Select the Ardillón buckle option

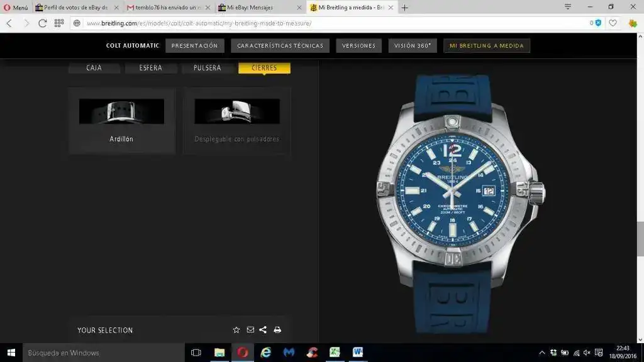[x=121, y=120]
